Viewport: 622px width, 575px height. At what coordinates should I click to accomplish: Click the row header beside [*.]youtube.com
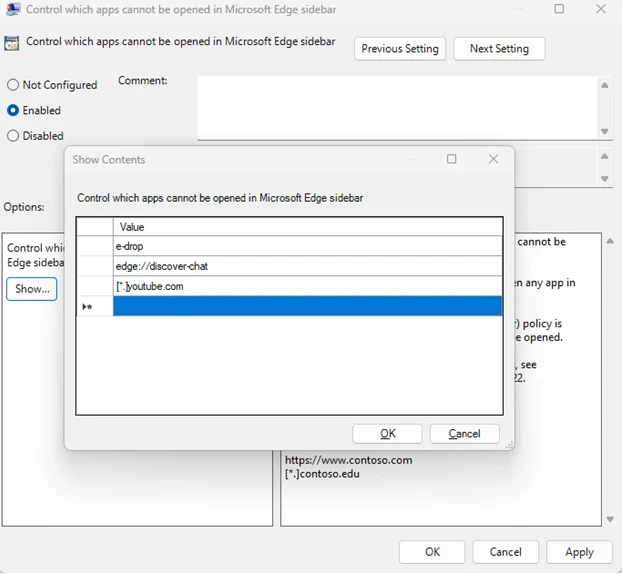(x=95, y=286)
